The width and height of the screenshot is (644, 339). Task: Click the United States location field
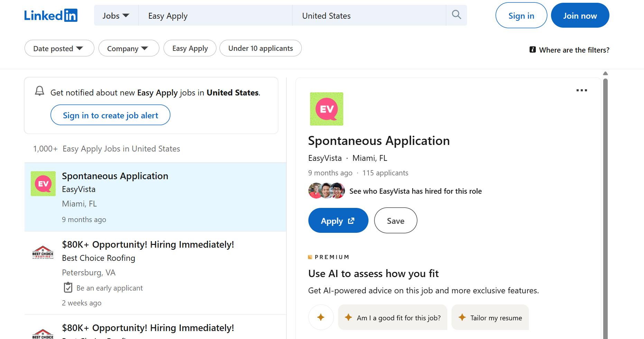click(x=369, y=16)
